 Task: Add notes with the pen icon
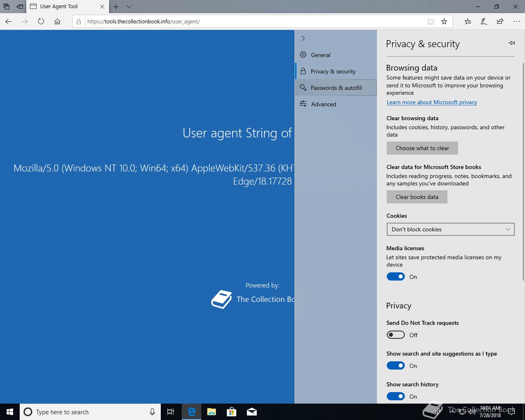[x=484, y=21]
